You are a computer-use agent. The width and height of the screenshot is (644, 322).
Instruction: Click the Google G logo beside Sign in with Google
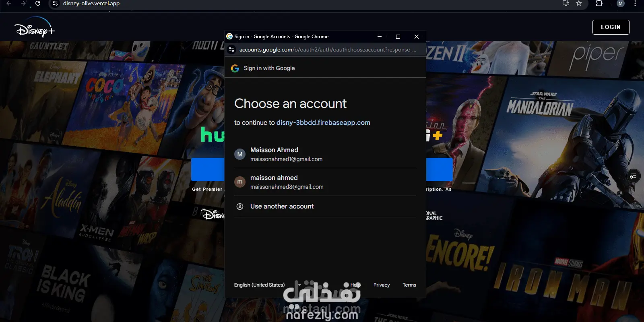pos(235,68)
